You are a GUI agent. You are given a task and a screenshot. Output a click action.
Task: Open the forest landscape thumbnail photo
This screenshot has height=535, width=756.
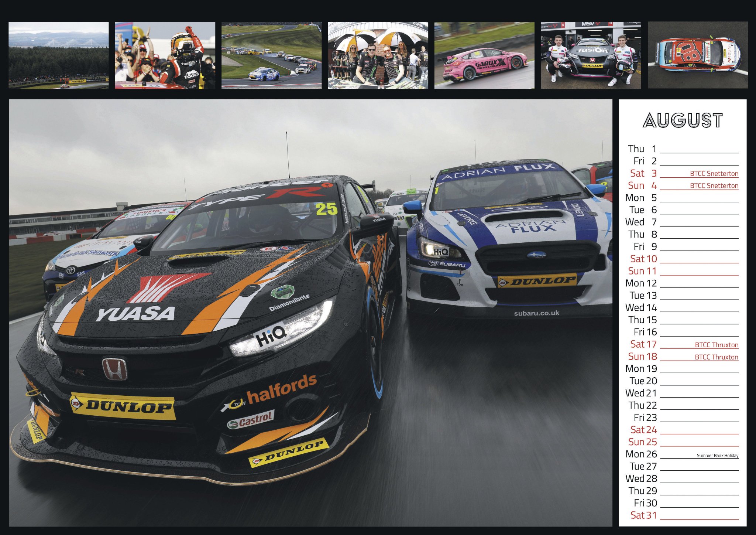[59, 55]
